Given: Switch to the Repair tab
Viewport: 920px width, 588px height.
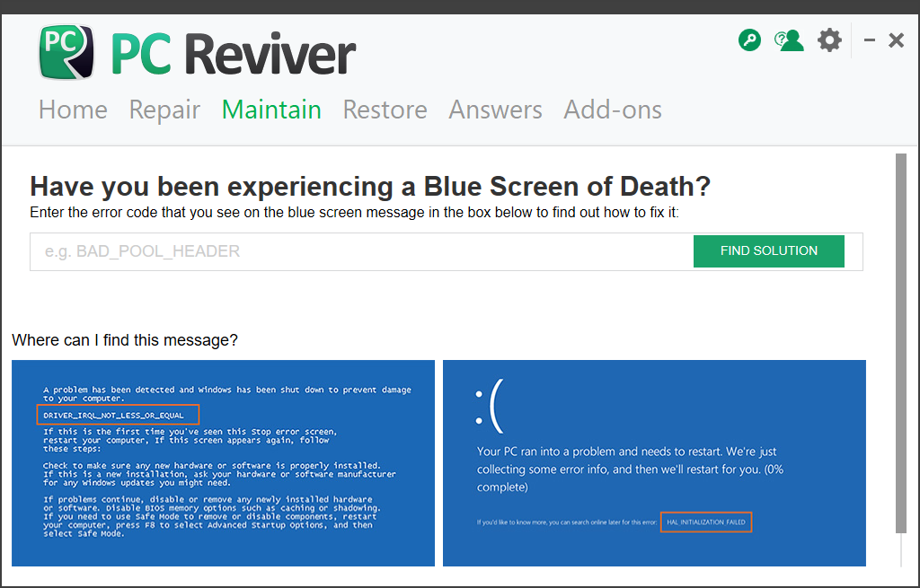Looking at the screenshot, I should click(x=164, y=110).
